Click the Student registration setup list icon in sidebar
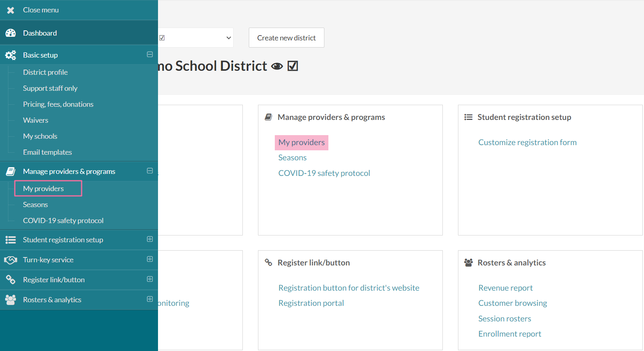The image size is (644, 351). (11, 240)
